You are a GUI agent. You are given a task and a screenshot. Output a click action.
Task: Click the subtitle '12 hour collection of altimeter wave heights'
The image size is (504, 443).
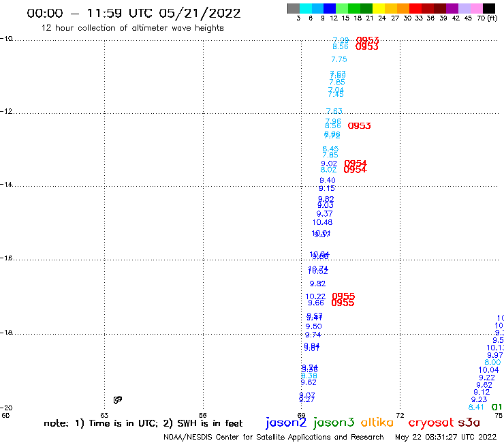coord(132,28)
